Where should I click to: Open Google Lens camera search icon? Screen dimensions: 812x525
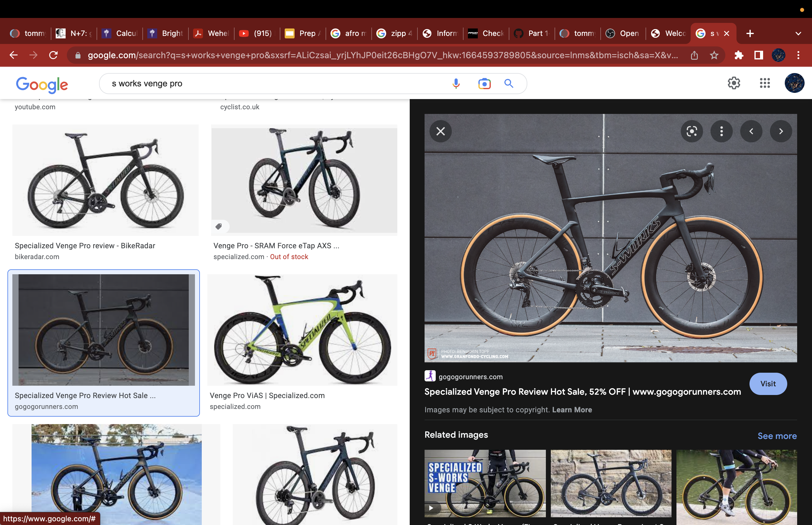point(484,84)
